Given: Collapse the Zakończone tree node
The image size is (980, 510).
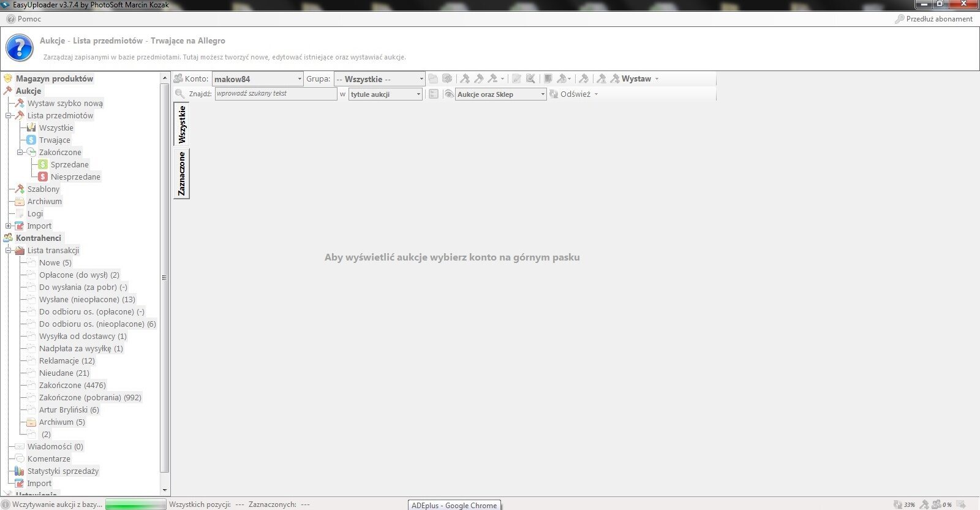Looking at the screenshot, I should coord(20,152).
